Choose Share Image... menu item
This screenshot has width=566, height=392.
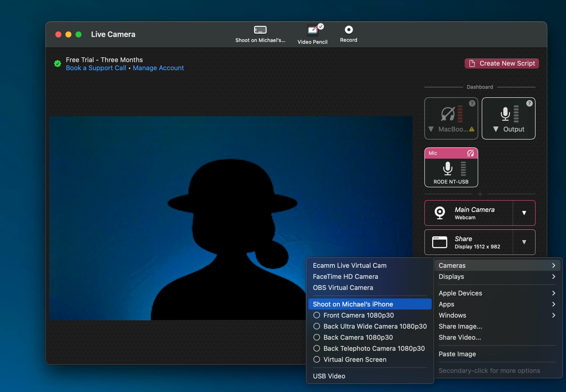click(x=497, y=326)
